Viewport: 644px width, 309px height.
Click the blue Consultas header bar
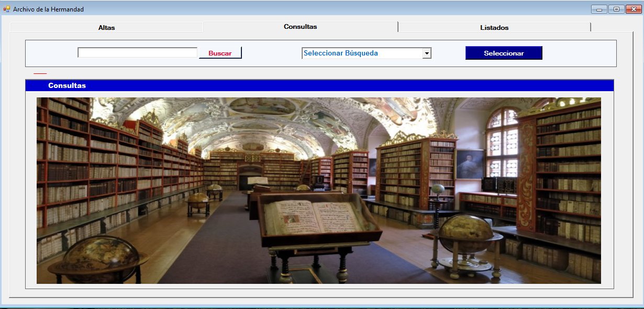pyautogui.click(x=319, y=85)
